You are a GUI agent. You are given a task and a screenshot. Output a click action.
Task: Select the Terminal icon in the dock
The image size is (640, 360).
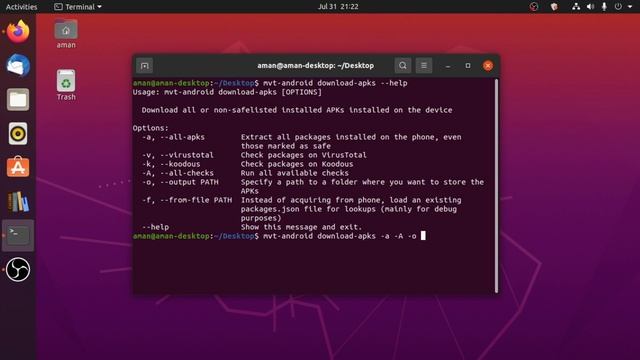pyautogui.click(x=18, y=236)
